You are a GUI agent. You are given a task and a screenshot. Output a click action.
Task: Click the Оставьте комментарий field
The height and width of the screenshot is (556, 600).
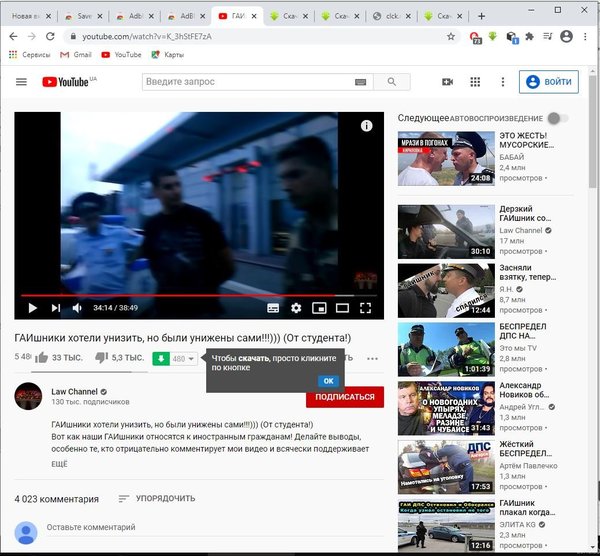214,527
